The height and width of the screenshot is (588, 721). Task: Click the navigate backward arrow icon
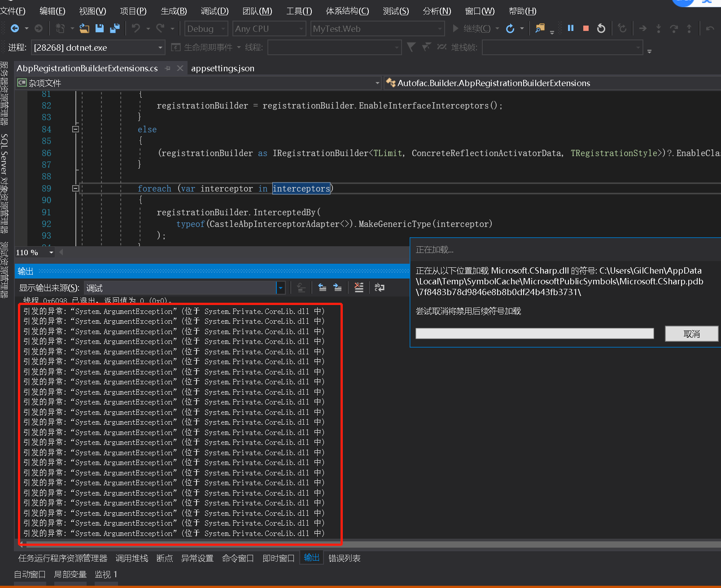[15, 28]
